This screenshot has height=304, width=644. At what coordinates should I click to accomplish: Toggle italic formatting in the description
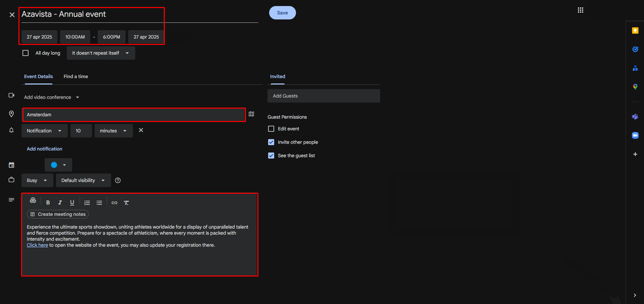tap(60, 202)
